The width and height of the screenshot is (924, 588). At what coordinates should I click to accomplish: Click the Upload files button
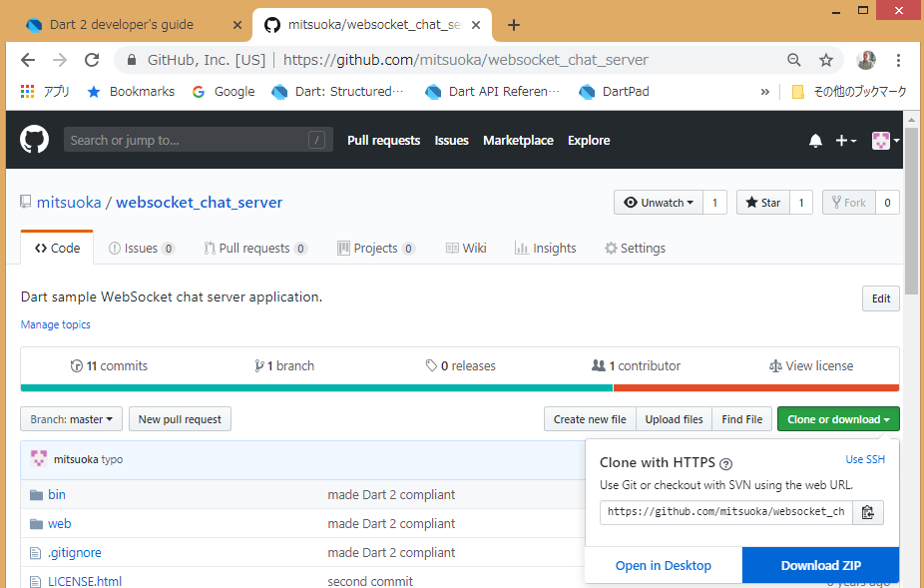tap(675, 418)
